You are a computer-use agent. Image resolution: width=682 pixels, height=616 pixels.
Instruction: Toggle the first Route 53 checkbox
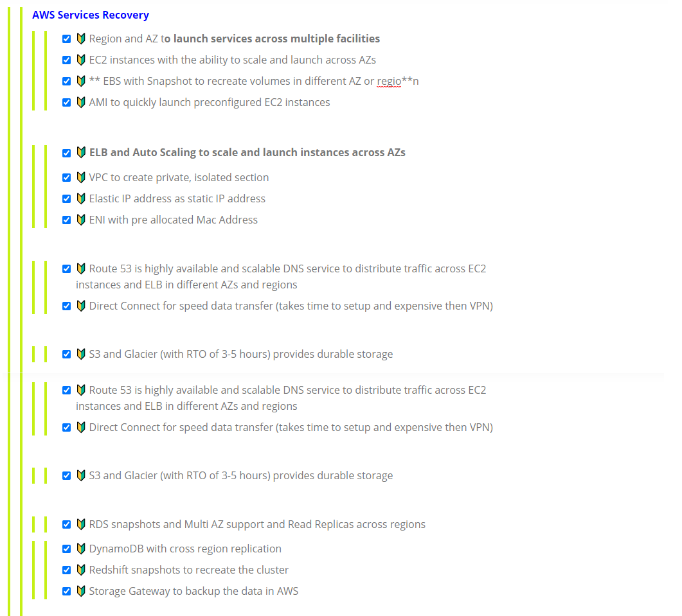[67, 269]
